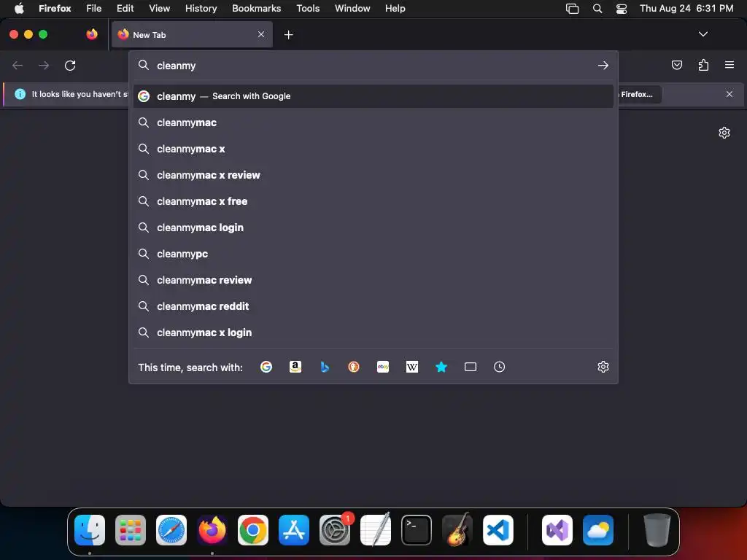
Task: Open Firefox View pinned tab
Action: pos(92,34)
